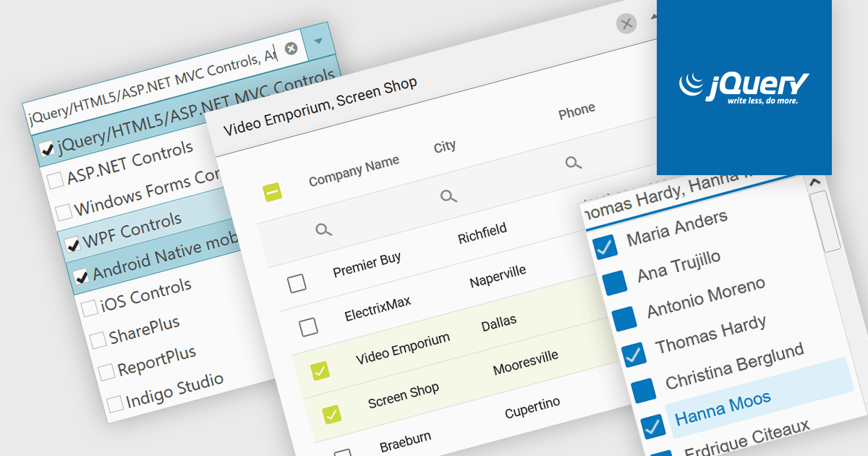Screen dimensions: 868x456
Task: Open the dropdown arrow of the controls combo box
Action: tap(318, 41)
